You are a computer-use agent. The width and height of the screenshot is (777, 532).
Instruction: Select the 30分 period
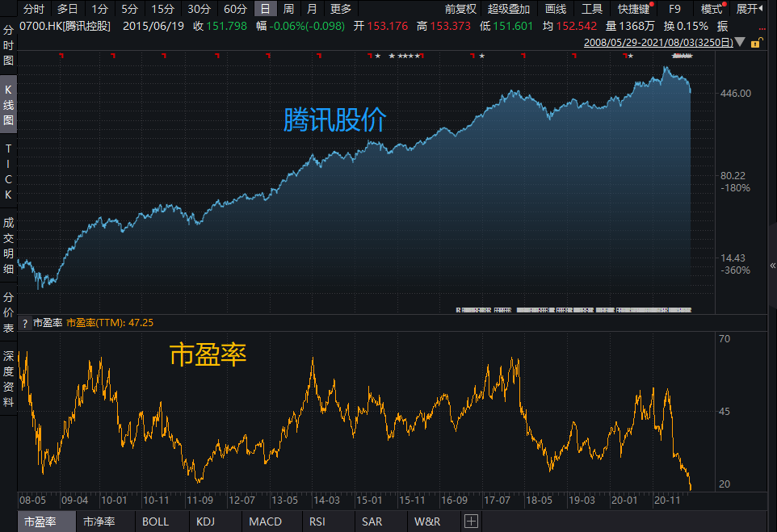pyautogui.click(x=199, y=9)
